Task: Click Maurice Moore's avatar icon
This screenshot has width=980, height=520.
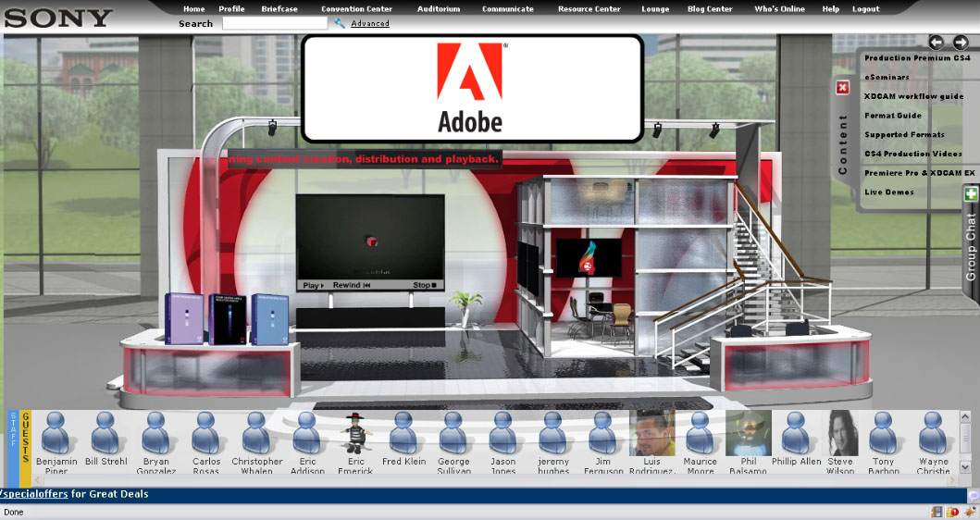Action: 700,432
